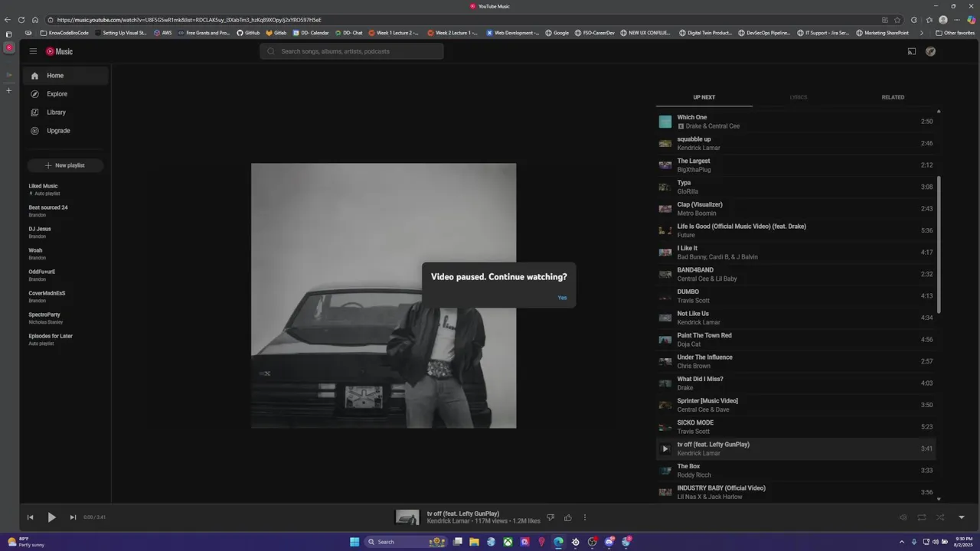980x551 pixels.
Task: Like the current song
Action: pyautogui.click(x=567, y=517)
